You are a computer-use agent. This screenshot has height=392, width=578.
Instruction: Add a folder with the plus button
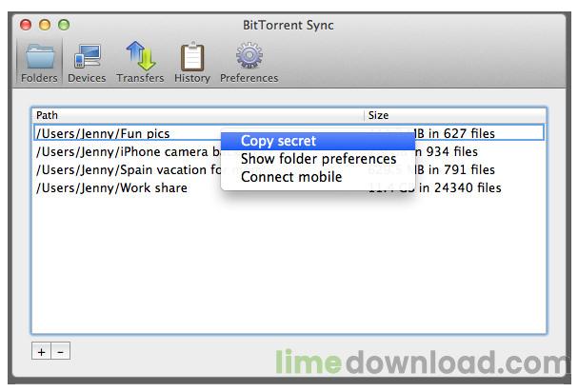click(x=41, y=352)
